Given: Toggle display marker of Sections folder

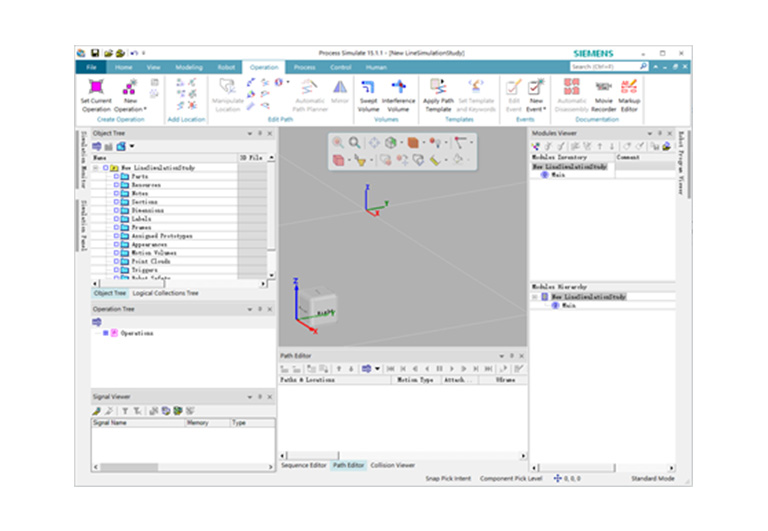Looking at the screenshot, I should tap(116, 202).
